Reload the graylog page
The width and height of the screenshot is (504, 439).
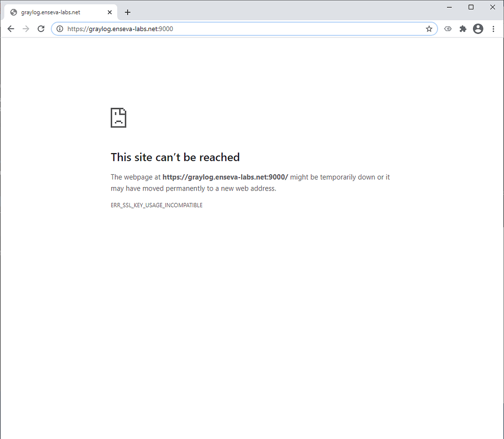(41, 29)
